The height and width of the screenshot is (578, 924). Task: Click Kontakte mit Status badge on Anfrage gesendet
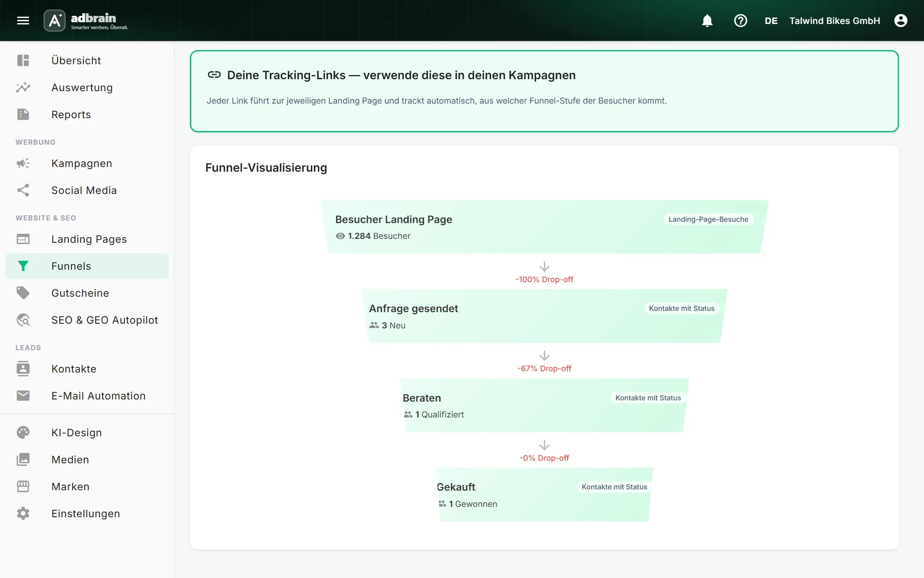click(682, 308)
